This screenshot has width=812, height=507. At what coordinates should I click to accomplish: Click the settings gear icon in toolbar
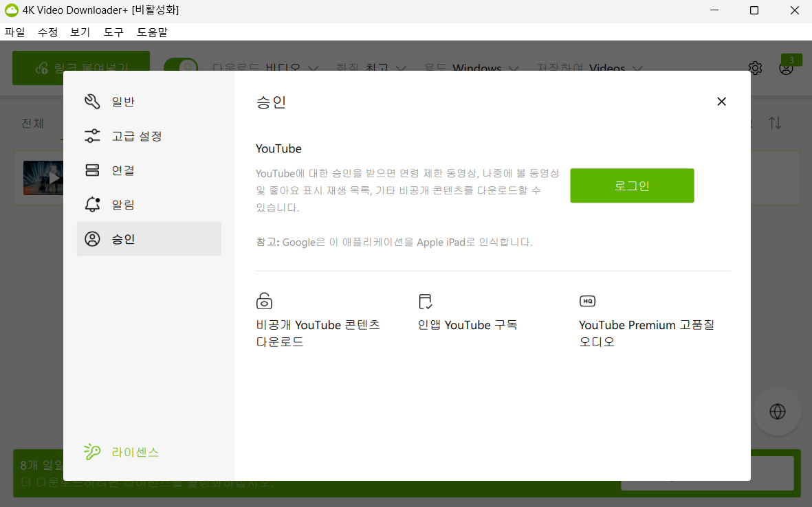coord(755,68)
